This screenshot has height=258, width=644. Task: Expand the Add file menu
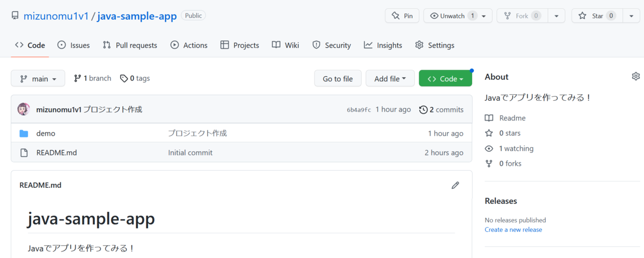tap(390, 78)
